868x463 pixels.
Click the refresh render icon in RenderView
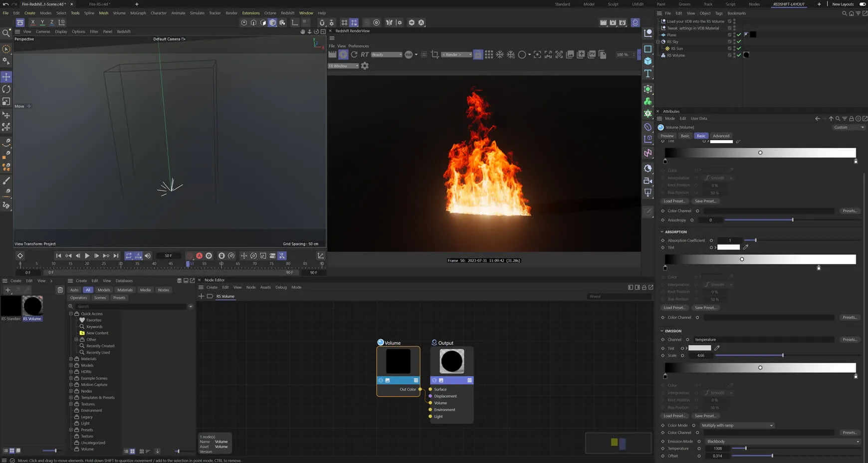(354, 54)
